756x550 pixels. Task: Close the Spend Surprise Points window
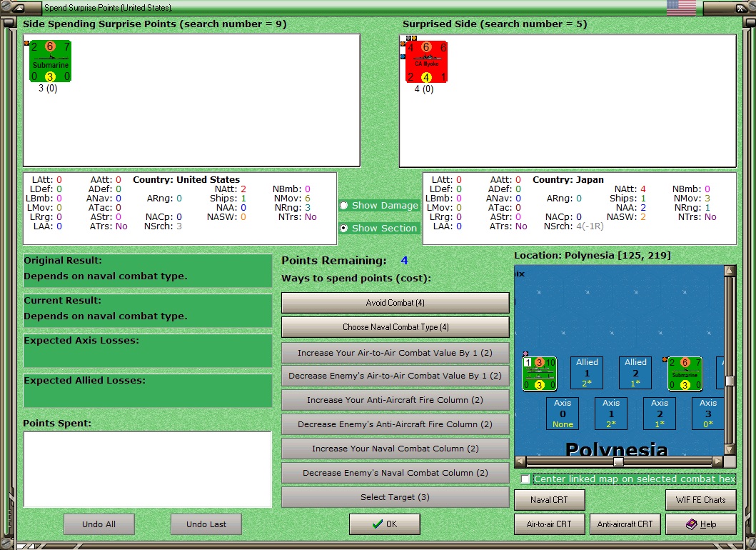(x=740, y=8)
